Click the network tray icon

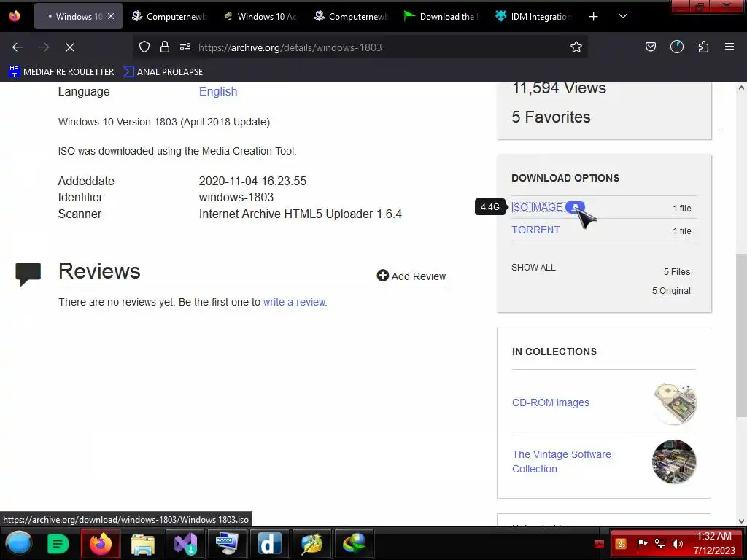(660, 544)
